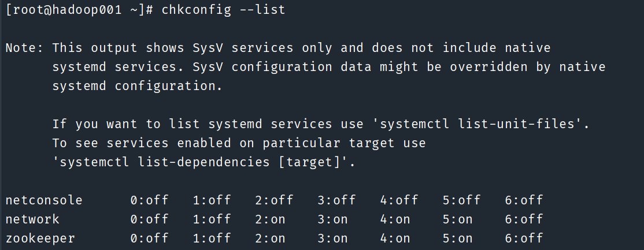The width and height of the screenshot is (644, 250).
Task: Click network runlevel 0:off value
Action: (149, 219)
